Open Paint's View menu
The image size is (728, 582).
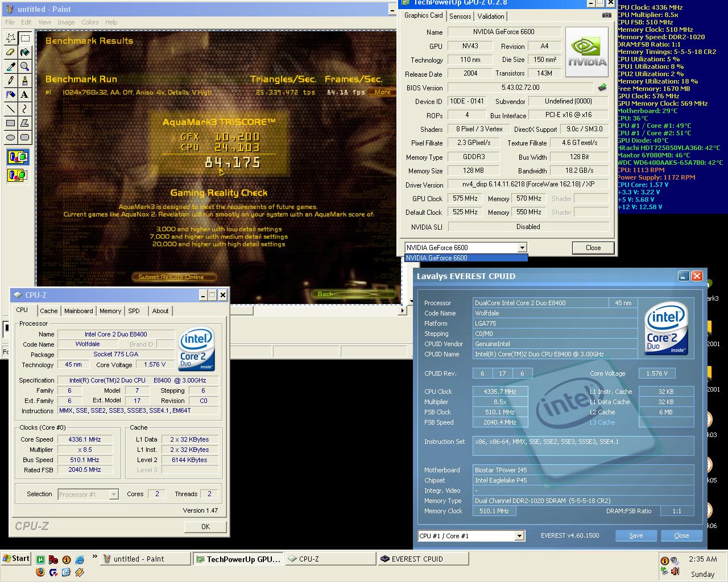44,22
